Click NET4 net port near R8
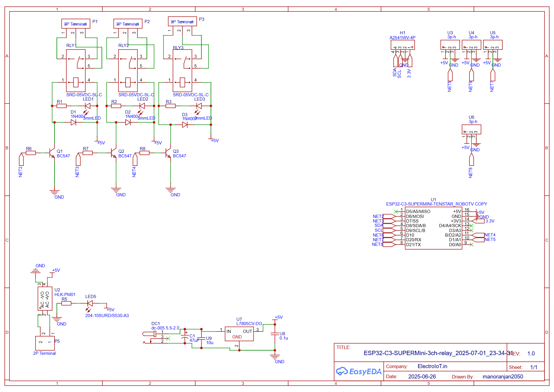 [x=135, y=159]
